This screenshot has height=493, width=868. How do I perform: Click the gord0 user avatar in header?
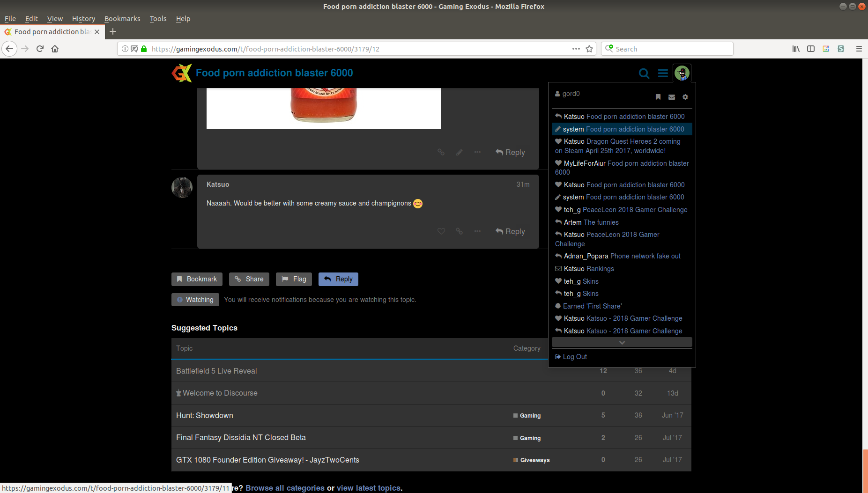(x=682, y=73)
